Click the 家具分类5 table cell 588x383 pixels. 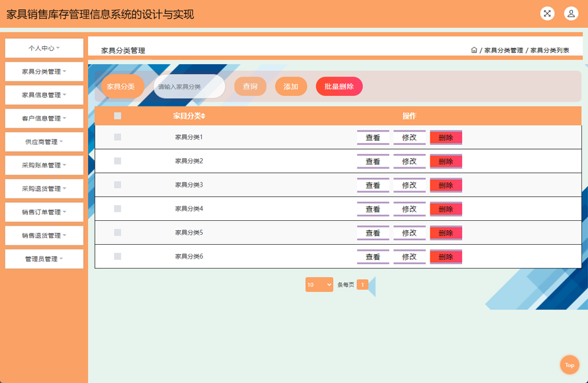coord(189,233)
